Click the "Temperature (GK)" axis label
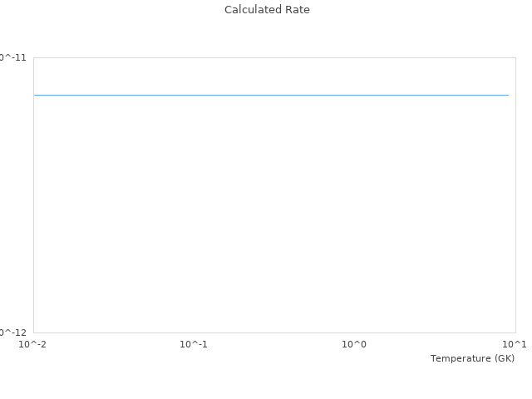The width and height of the screenshot is (532, 399). click(472, 358)
